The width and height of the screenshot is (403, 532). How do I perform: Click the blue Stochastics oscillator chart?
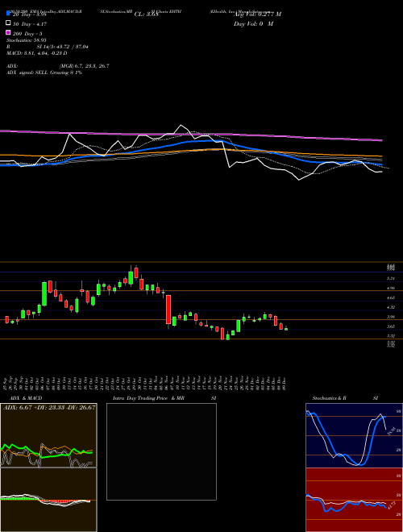[354, 435]
